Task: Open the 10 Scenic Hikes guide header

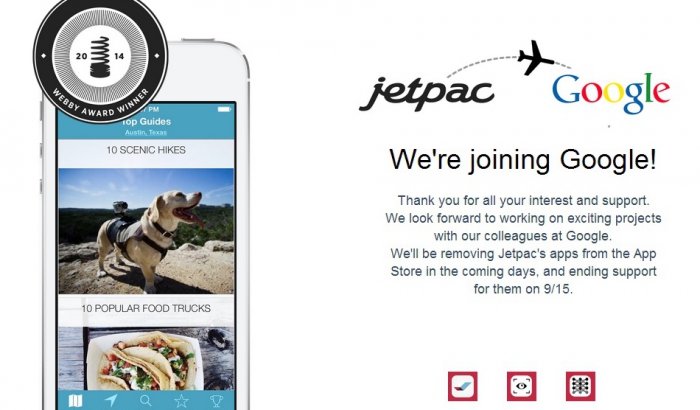Action: coord(146,150)
